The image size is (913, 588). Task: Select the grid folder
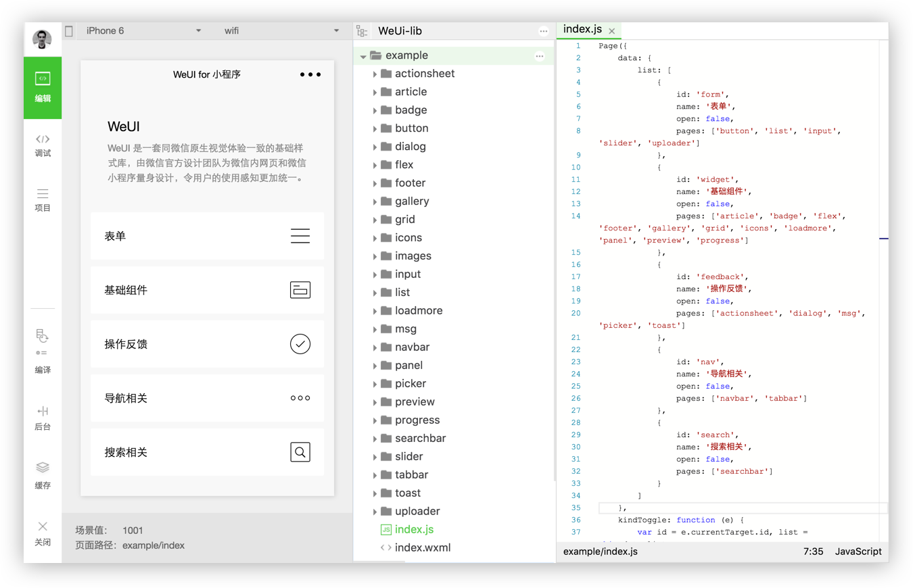tap(453, 220)
